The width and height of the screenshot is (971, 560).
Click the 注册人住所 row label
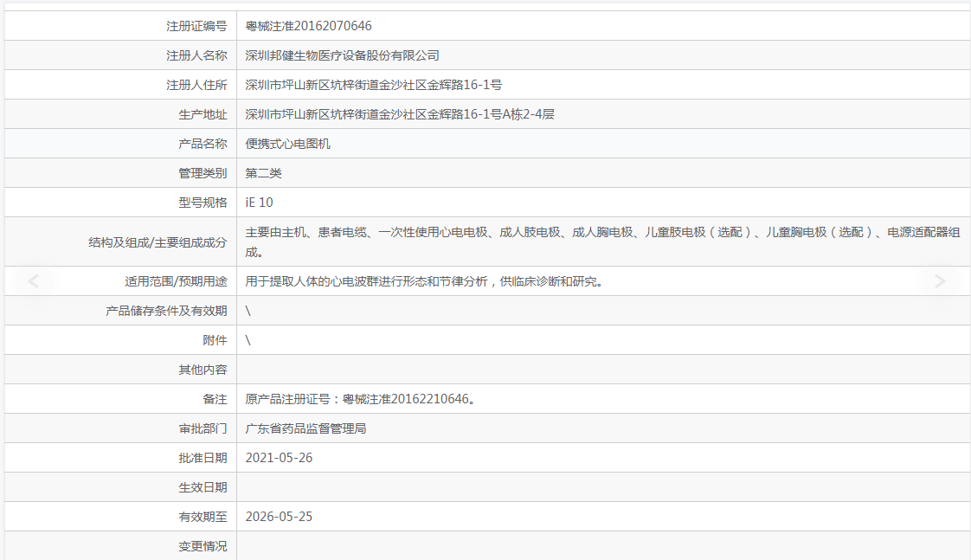coord(196,85)
